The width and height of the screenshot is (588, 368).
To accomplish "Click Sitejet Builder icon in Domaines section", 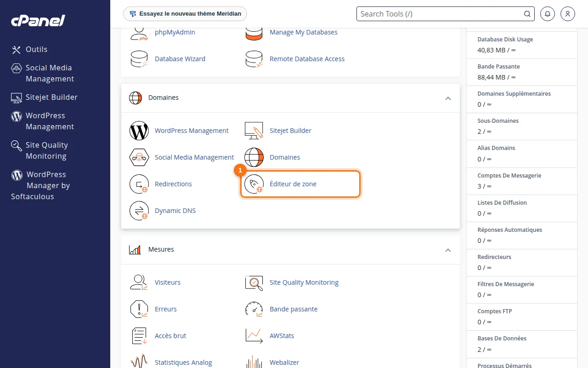I will click(254, 131).
